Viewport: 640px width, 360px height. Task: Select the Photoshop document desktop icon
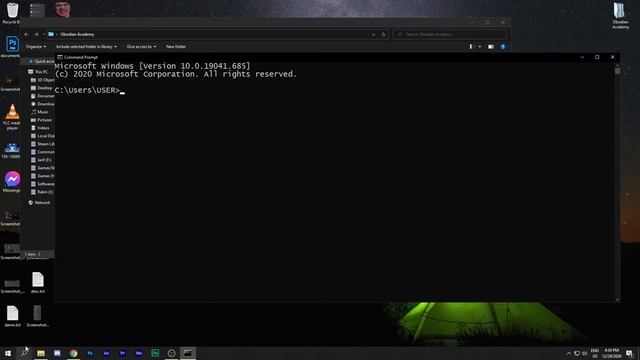click(x=11, y=47)
